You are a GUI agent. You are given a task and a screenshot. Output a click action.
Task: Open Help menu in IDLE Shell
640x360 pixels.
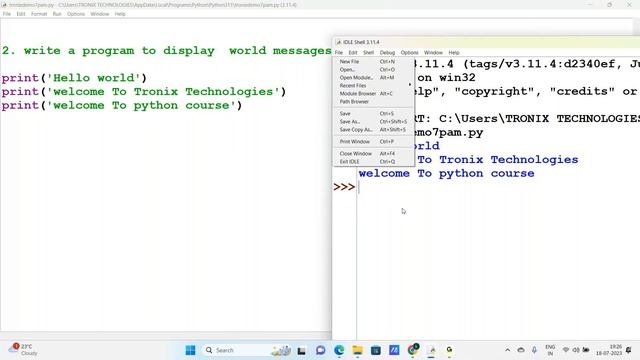click(454, 53)
